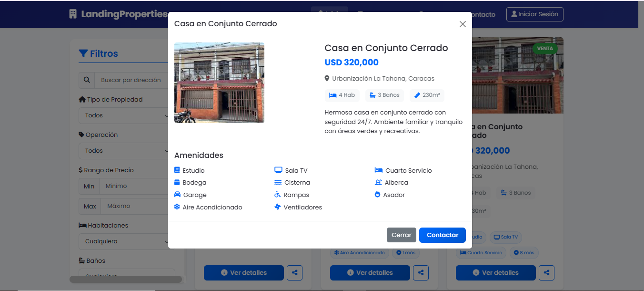Click the Ventiladores fan icon
Viewport: 644px width, 291px height.
click(278, 207)
